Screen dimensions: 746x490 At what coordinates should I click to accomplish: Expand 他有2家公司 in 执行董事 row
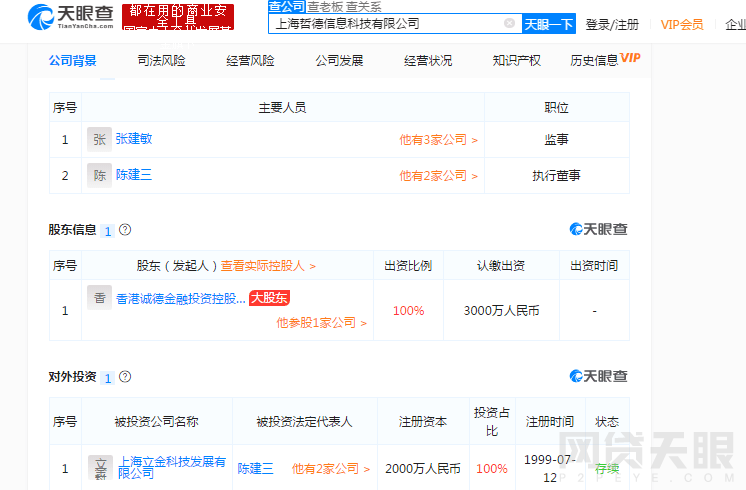[438, 176]
